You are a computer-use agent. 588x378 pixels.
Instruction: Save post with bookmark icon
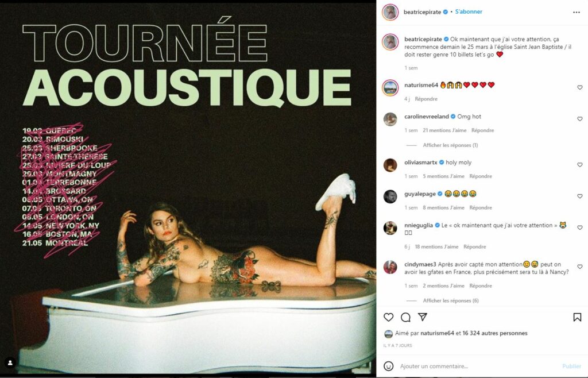click(577, 317)
